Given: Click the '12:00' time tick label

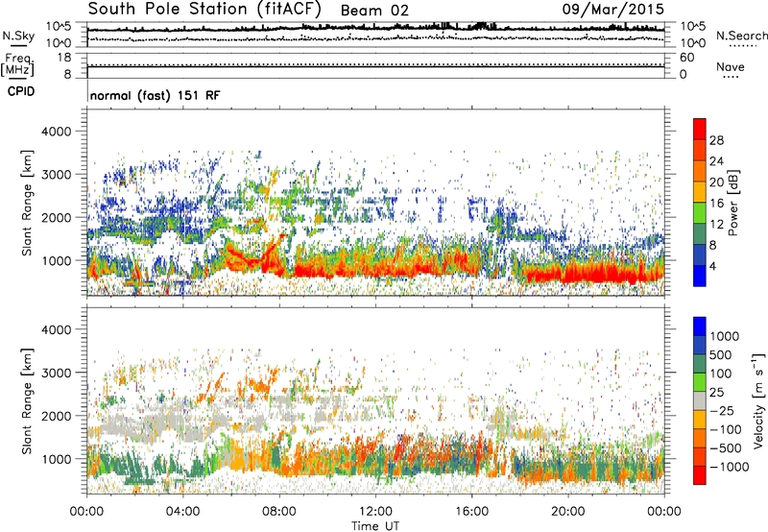Looking at the screenshot, I should pos(375,512).
